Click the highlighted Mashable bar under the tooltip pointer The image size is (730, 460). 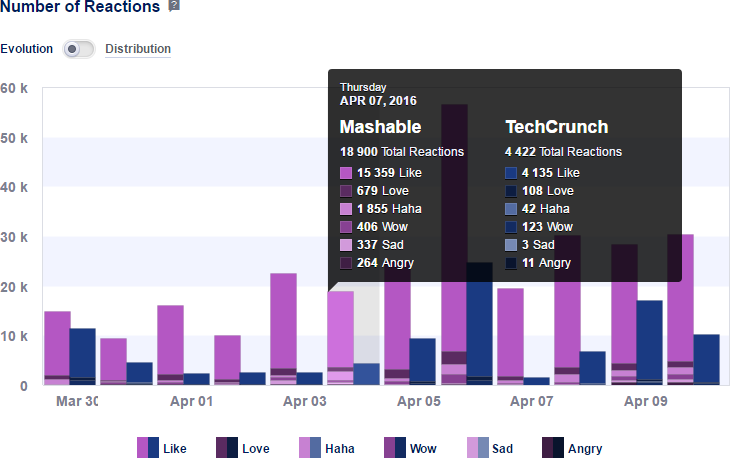(340, 338)
